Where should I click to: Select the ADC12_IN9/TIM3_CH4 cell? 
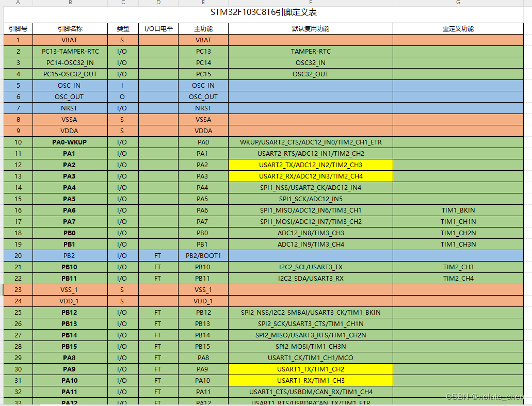(311, 245)
